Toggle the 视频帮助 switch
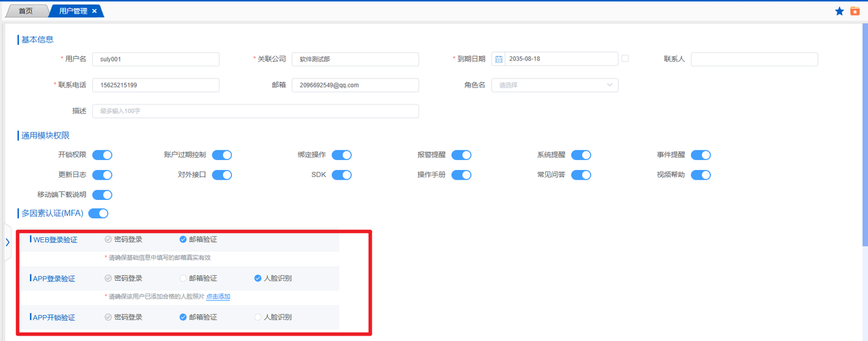Viewport: 868px width, 341px height. (701, 175)
